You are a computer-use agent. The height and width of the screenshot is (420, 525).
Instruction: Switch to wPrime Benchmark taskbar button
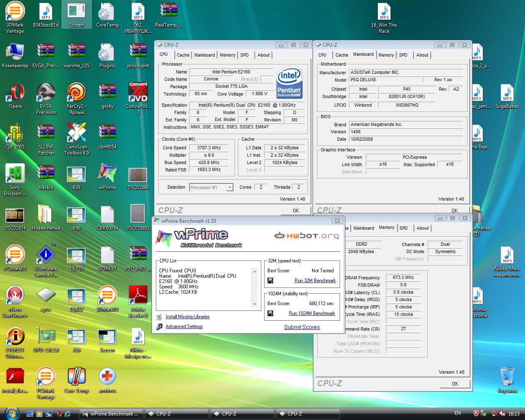(x=111, y=413)
